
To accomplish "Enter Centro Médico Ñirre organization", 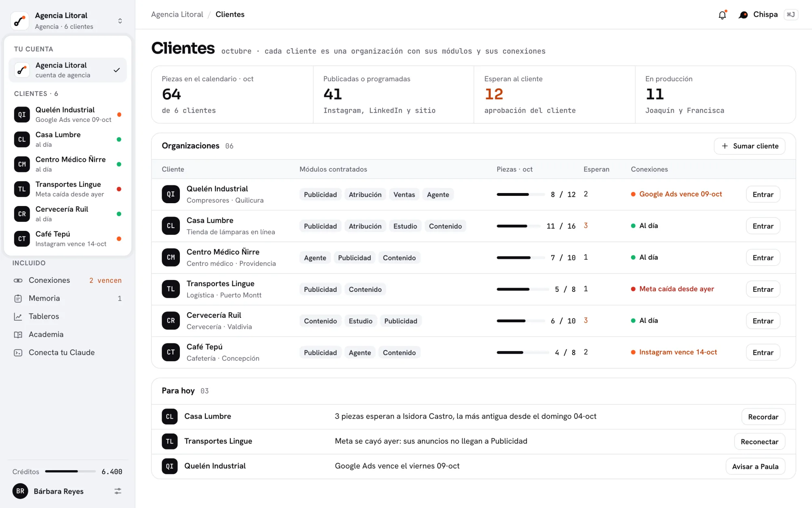I will coord(763,258).
